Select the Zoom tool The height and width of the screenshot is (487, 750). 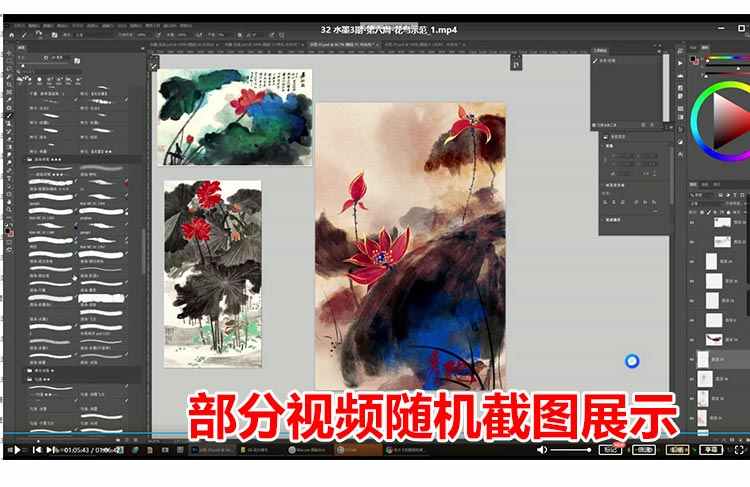point(9,210)
